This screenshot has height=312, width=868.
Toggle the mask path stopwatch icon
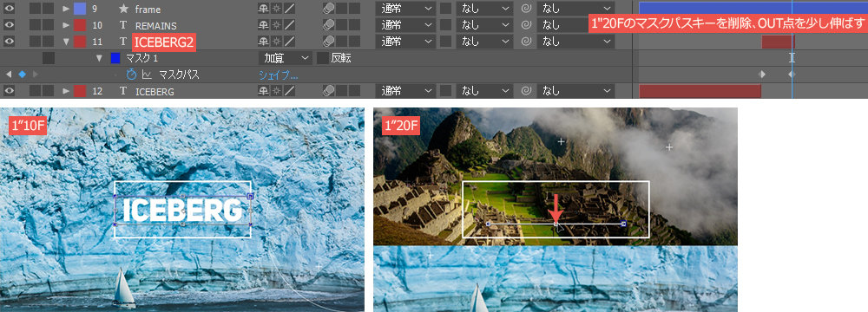coord(131,75)
